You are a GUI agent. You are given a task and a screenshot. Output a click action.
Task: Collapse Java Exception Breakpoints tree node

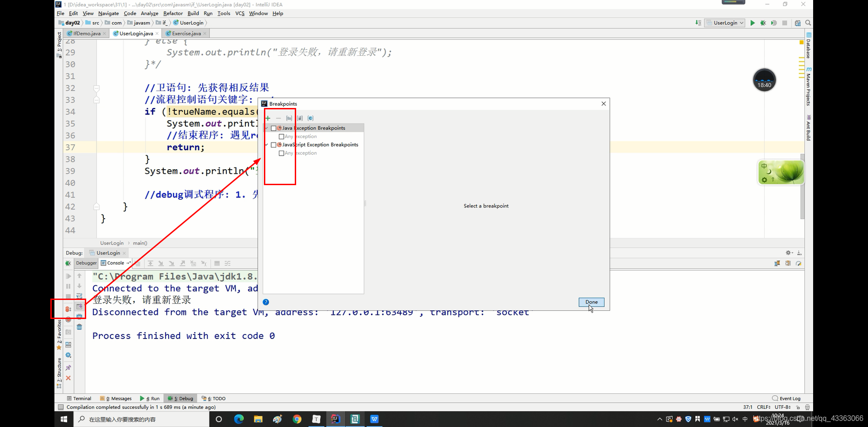coord(267,128)
